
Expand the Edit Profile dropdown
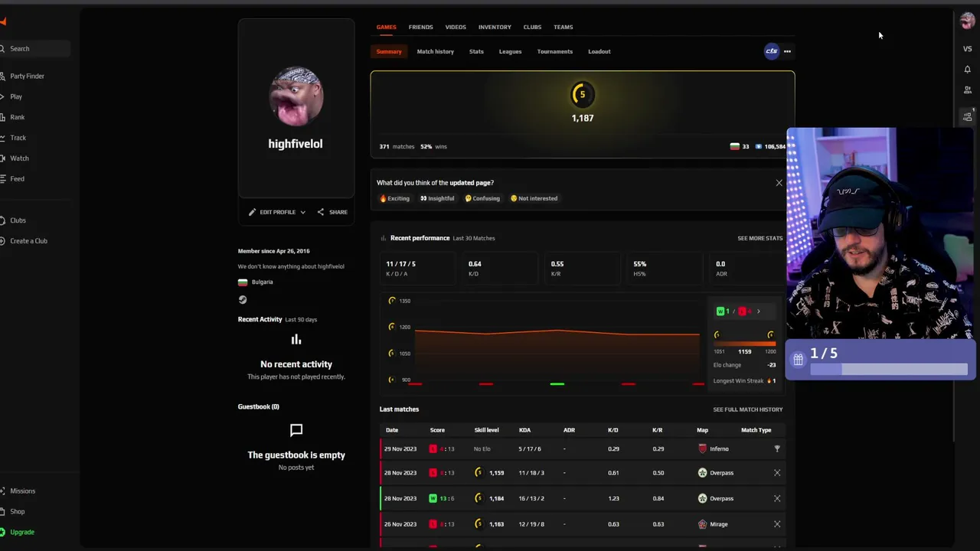[x=277, y=213]
